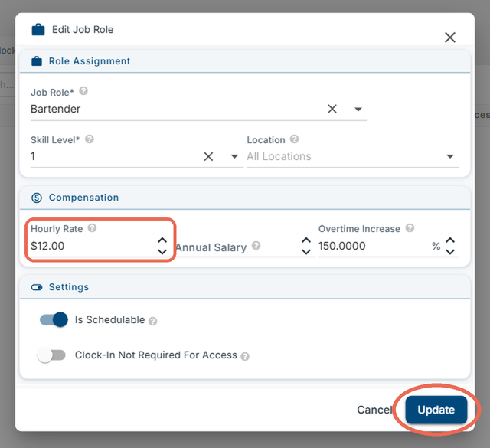Click the Settings toggle icon
The height and width of the screenshot is (448, 490).
click(x=37, y=287)
